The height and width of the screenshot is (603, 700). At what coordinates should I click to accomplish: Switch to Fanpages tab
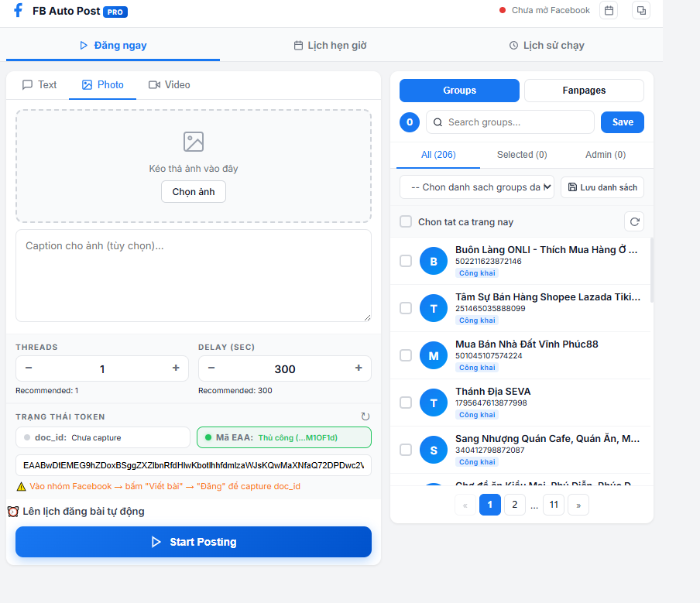tap(584, 91)
